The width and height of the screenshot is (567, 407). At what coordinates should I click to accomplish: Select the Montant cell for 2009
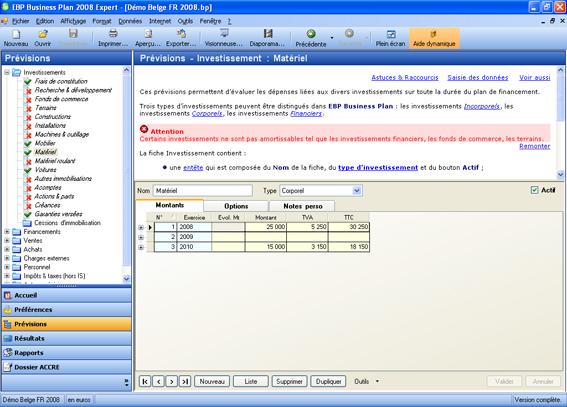click(266, 237)
